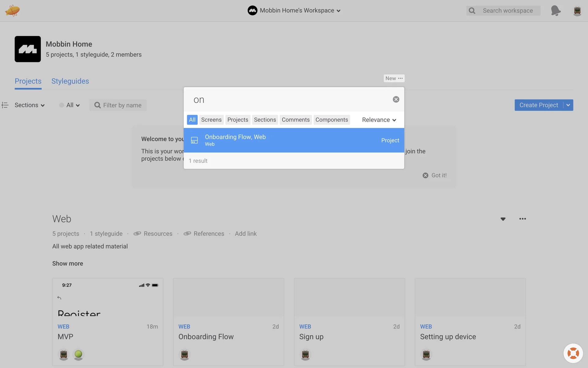Open the user profile avatar menu
The width and height of the screenshot is (588, 368).
[577, 11]
